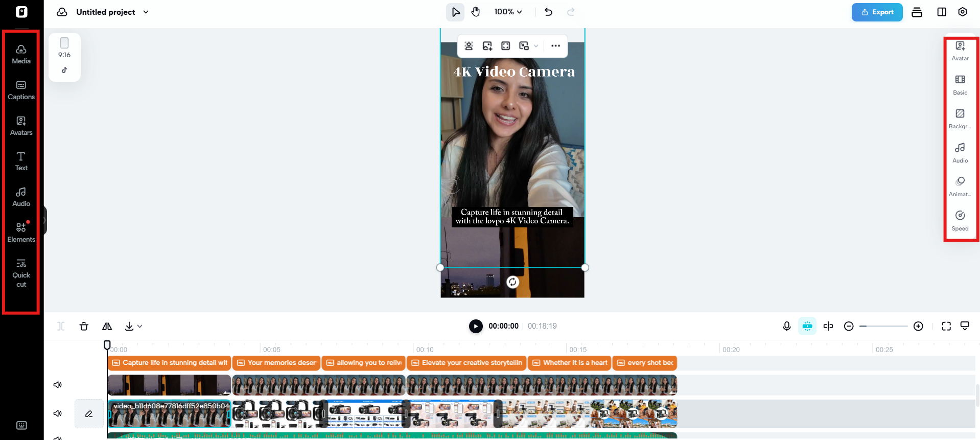The height and width of the screenshot is (440, 980).
Task: Click the replace media icon in floating toolbar
Action: pyautogui.click(x=524, y=46)
